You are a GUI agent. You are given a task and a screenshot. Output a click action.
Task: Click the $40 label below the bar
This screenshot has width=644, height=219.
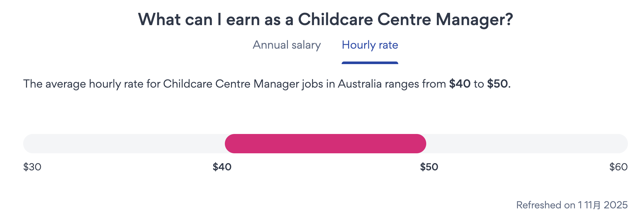[222, 167]
